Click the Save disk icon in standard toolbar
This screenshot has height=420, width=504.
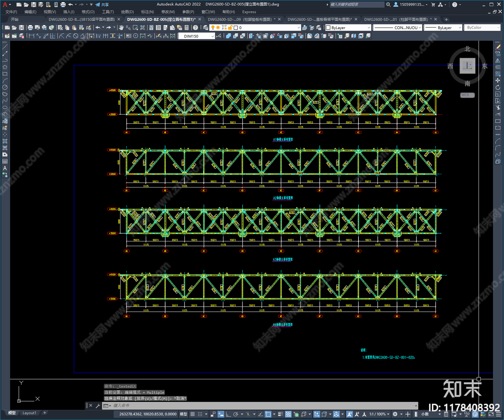pyautogui.click(x=21, y=28)
